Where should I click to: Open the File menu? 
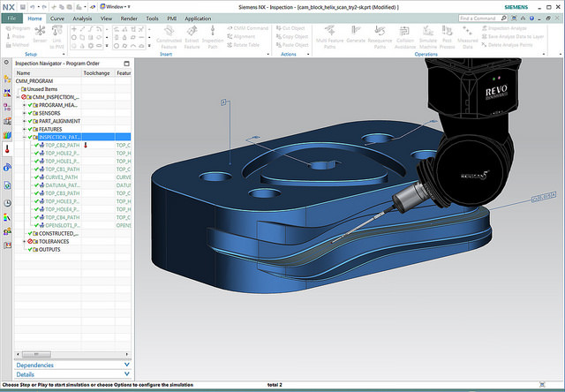11,19
